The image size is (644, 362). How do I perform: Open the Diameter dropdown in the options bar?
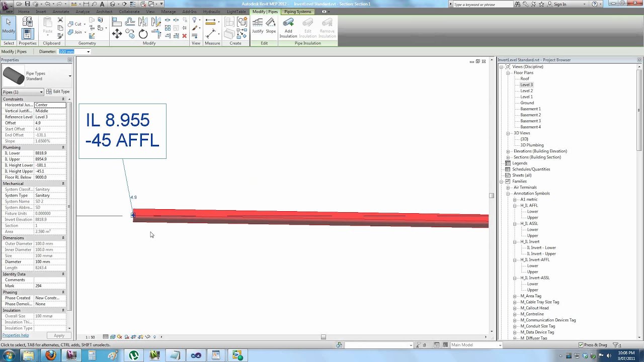[x=88, y=51]
